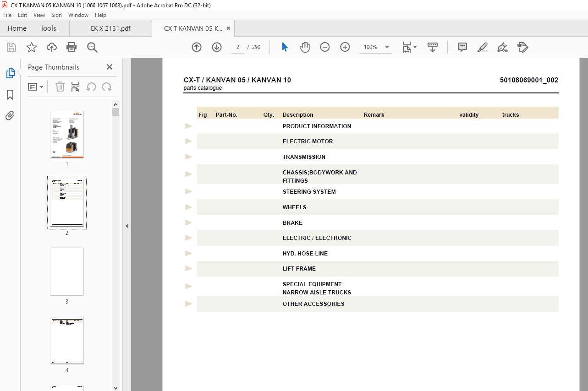Open the View menu

(39, 15)
